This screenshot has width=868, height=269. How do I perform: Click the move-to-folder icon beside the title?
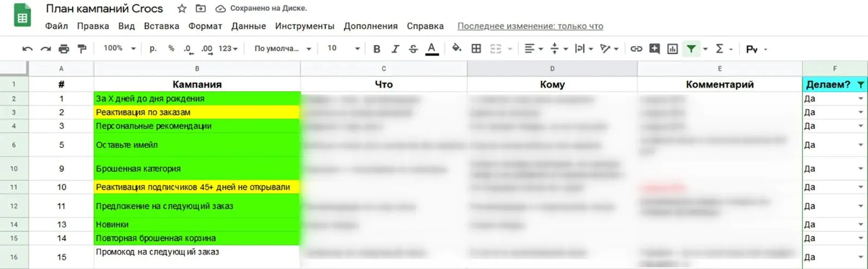(201, 9)
